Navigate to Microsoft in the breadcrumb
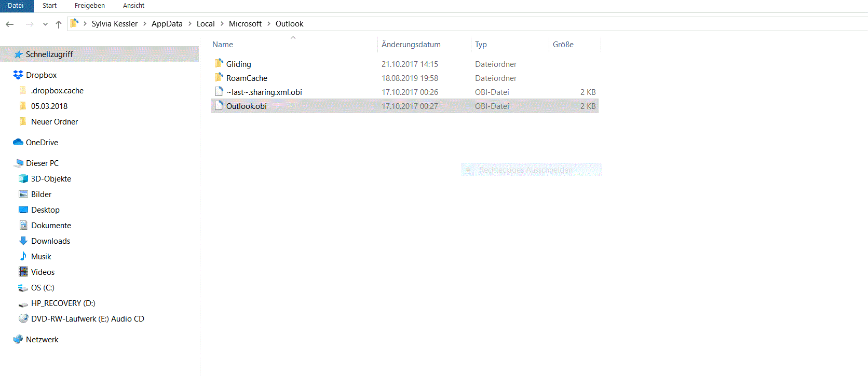 coord(245,24)
